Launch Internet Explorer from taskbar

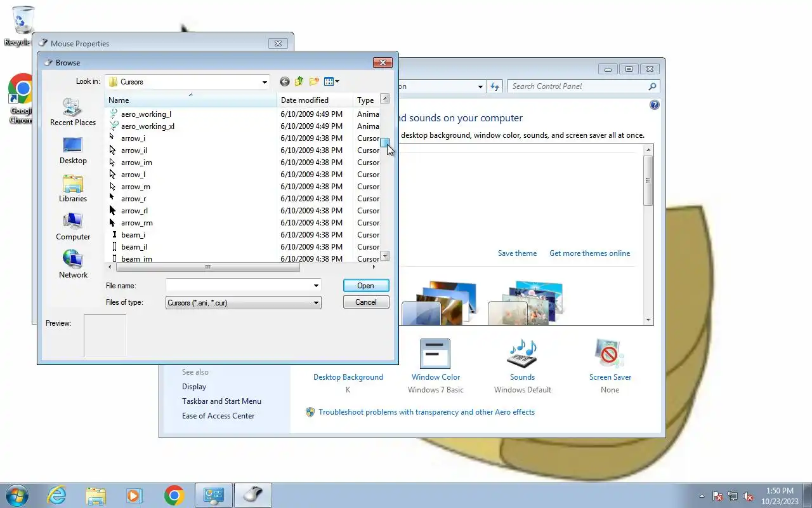[57, 495]
